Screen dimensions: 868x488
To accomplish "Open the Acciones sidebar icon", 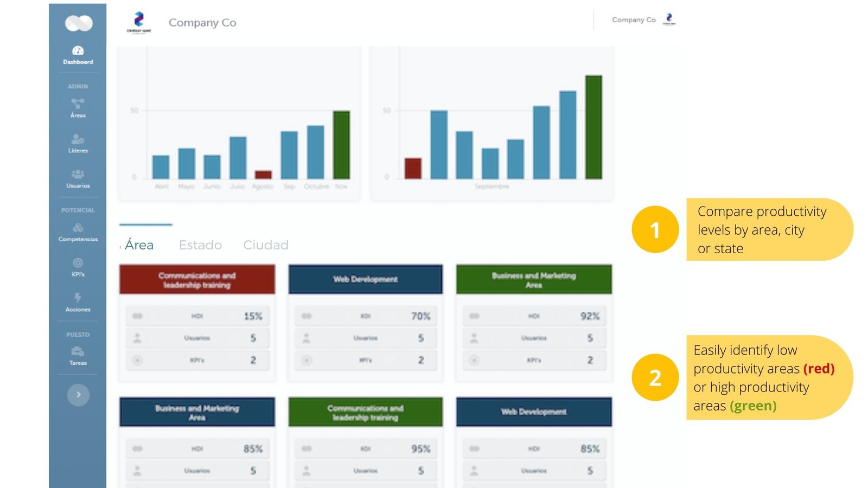I will click(x=78, y=298).
